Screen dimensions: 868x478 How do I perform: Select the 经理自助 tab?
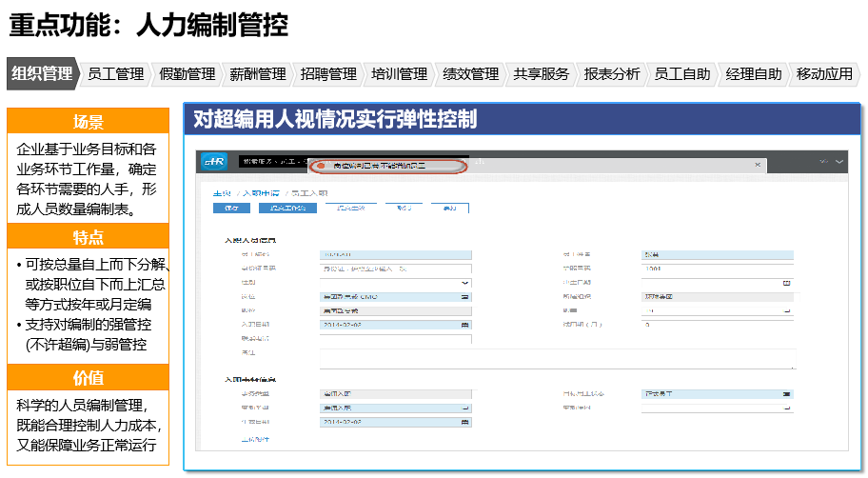tap(754, 73)
